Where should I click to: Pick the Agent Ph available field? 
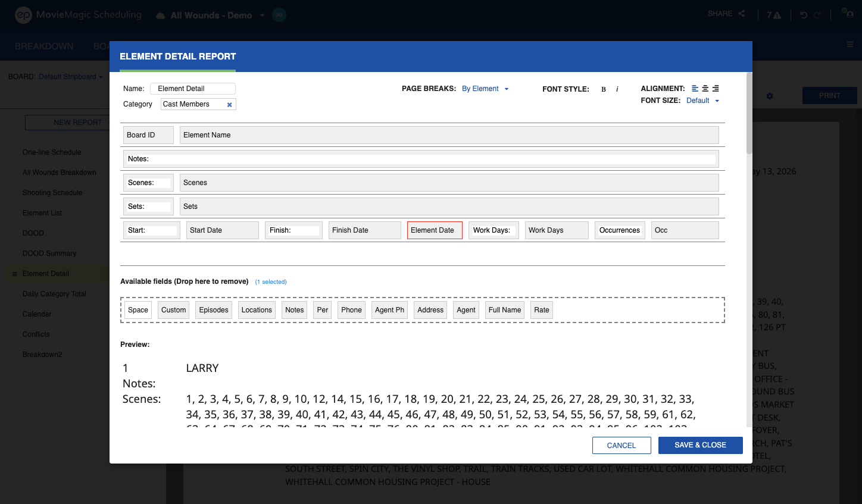point(389,310)
